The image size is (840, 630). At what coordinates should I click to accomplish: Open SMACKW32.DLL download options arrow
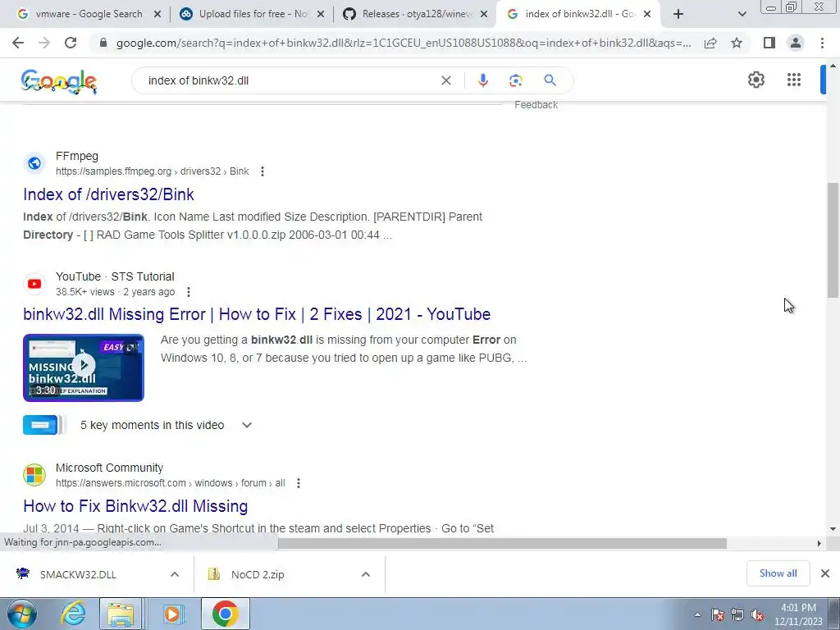tap(175, 574)
